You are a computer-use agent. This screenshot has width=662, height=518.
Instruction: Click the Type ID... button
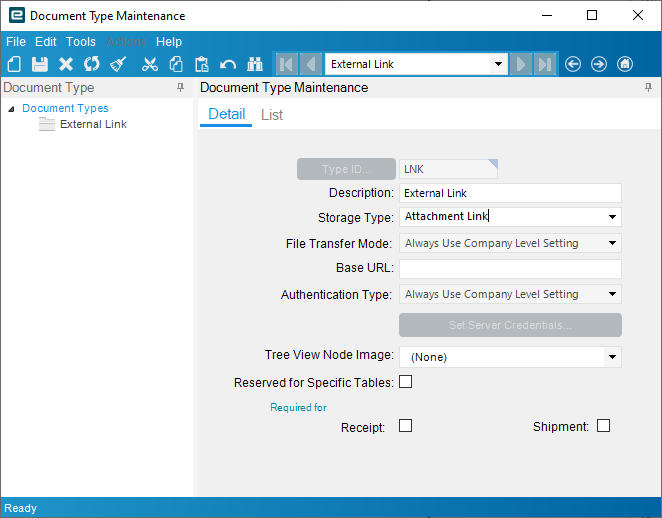(x=346, y=169)
